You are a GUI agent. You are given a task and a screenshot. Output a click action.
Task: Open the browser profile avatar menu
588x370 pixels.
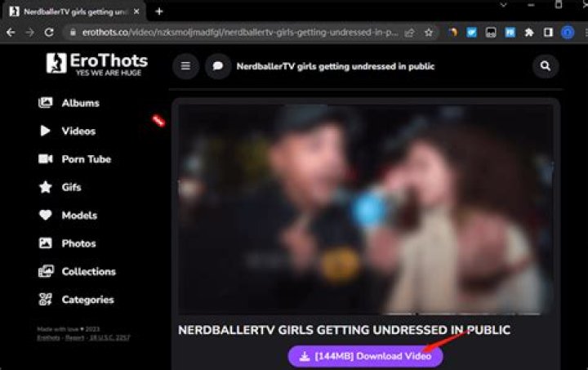click(x=567, y=33)
